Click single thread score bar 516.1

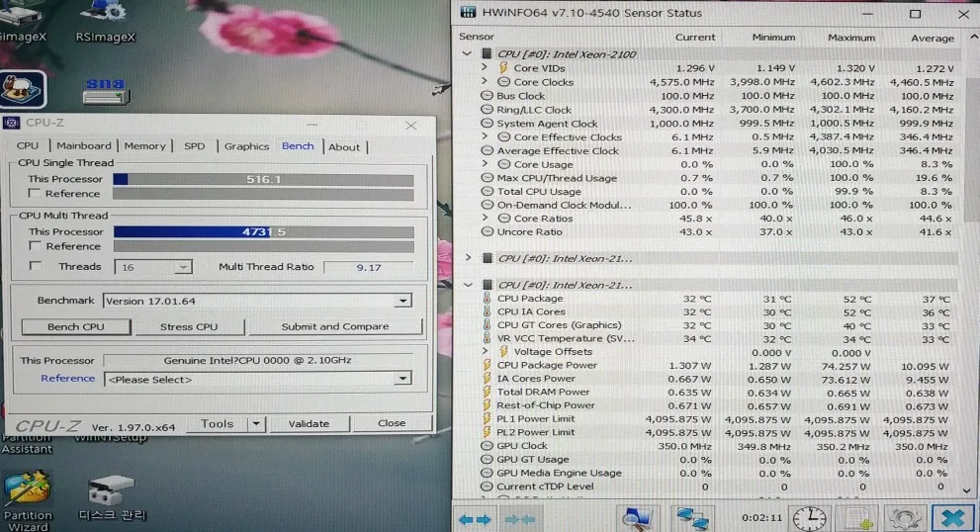click(x=263, y=179)
